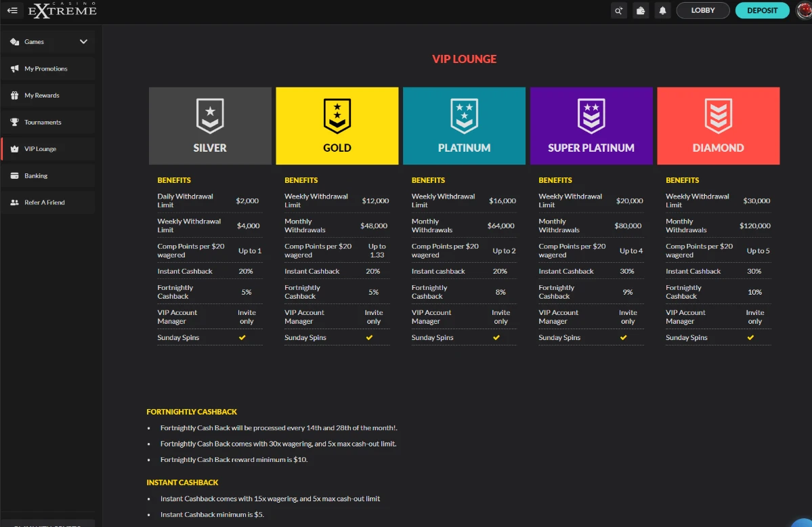Click Diamond comp points 'Up to 5'

[x=758, y=251]
